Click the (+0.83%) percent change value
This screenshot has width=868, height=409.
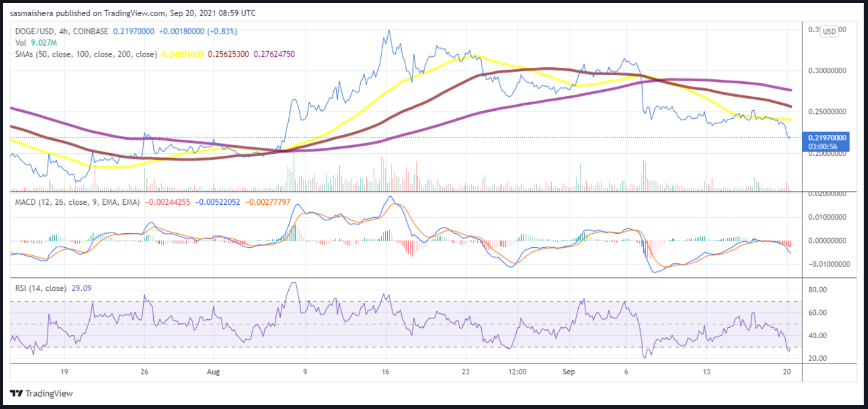(222, 31)
